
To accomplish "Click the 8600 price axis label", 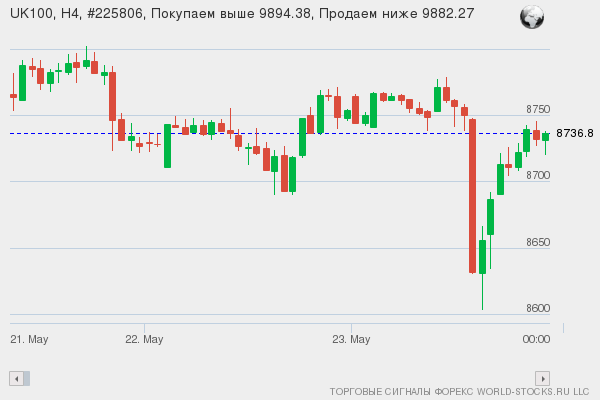I will pyautogui.click(x=538, y=308).
